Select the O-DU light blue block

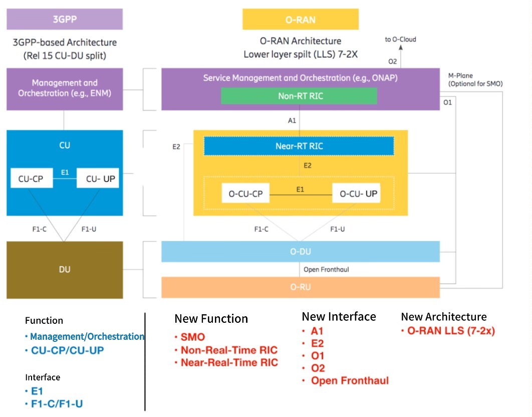coord(300,252)
